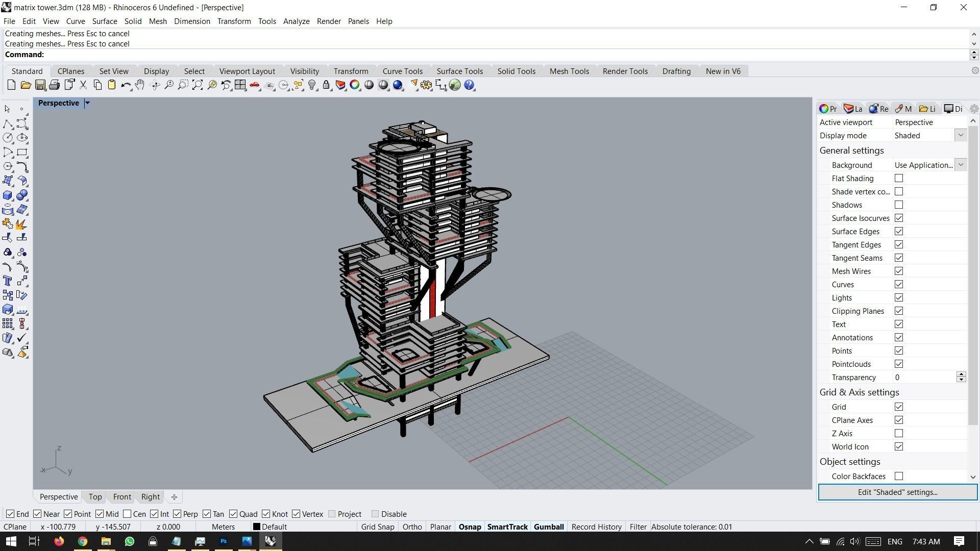Open the four-viewport layout icon

[x=240, y=85]
